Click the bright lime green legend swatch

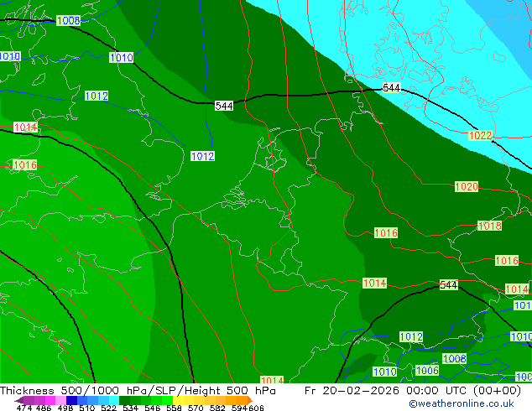167,400
